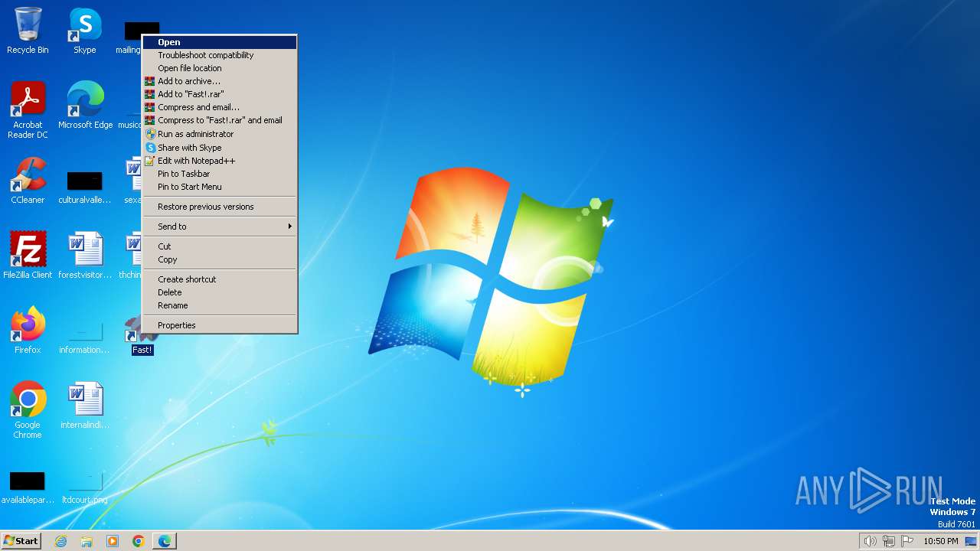The height and width of the screenshot is (551, 980).
Task: Open the clock showing 10:50 PM
Action: click(941, 541)
